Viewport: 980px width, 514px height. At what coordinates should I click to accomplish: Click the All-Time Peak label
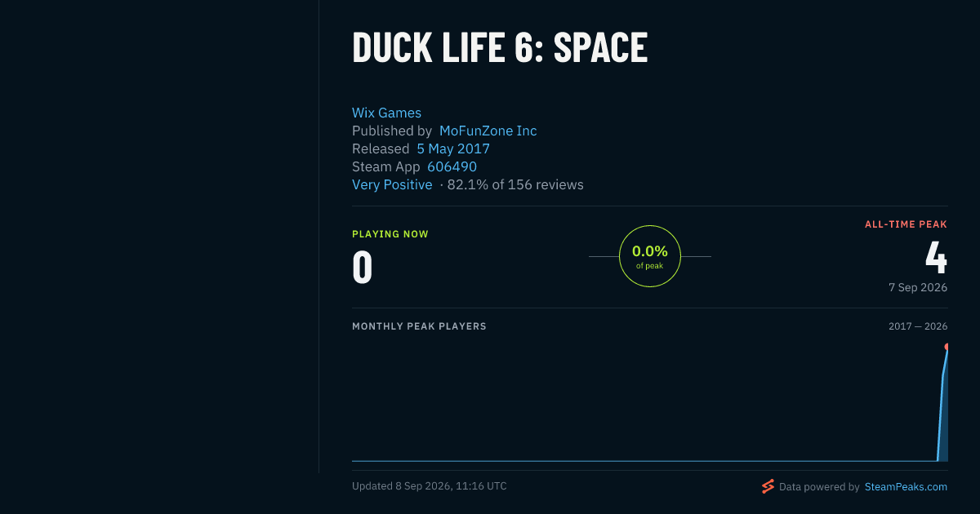906,224
